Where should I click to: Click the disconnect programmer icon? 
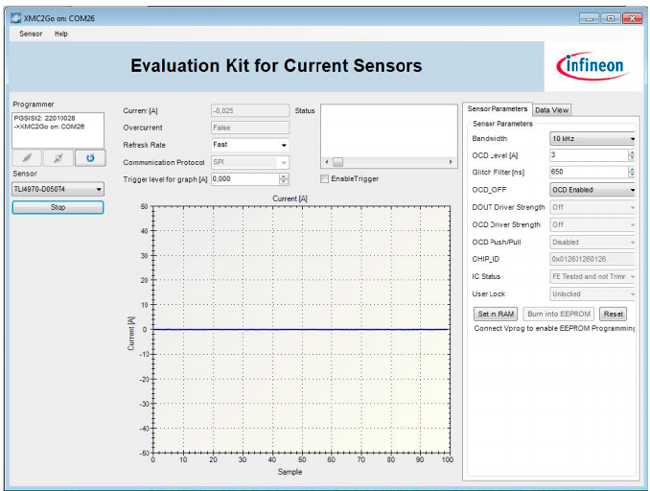(58, 158)
